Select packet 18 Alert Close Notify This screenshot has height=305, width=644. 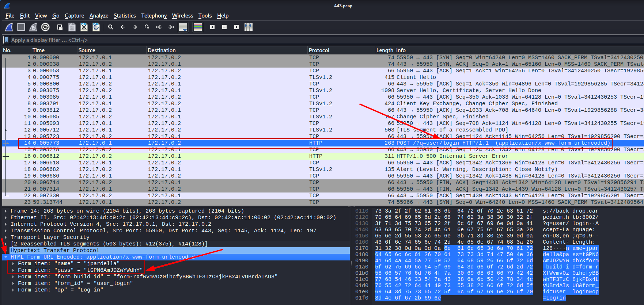pyautogui.click(x=323, y=169)
